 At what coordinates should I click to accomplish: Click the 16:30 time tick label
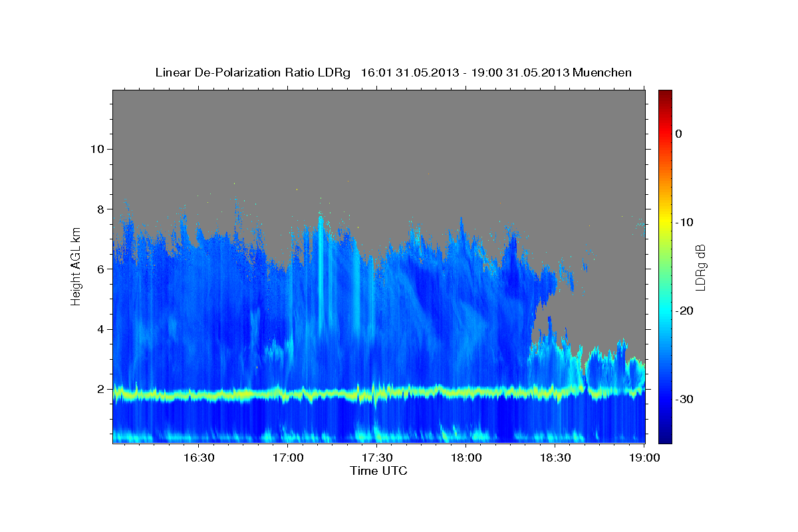point(198,458)
